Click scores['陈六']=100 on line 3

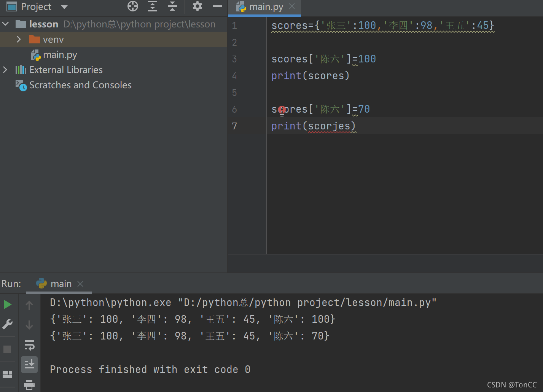(324, 59)
